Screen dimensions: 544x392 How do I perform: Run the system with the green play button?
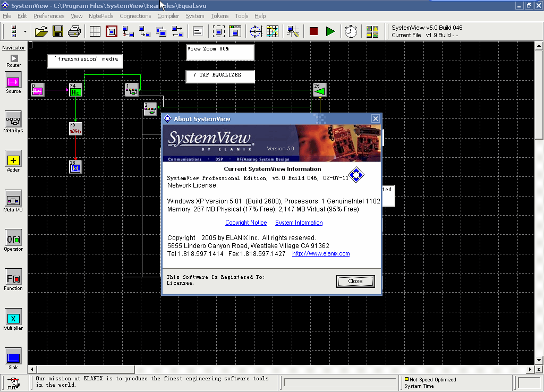pyautogui.click(x=330, y=31)
